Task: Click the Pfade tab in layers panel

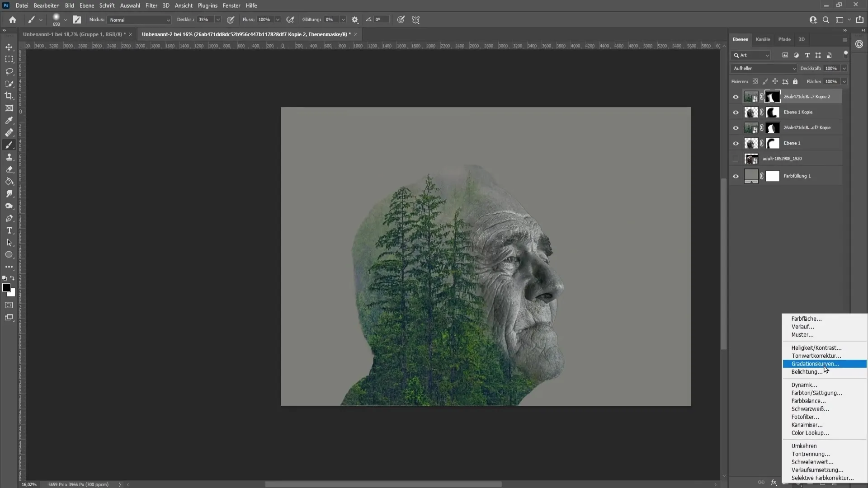Action: (x=784, y=39)
